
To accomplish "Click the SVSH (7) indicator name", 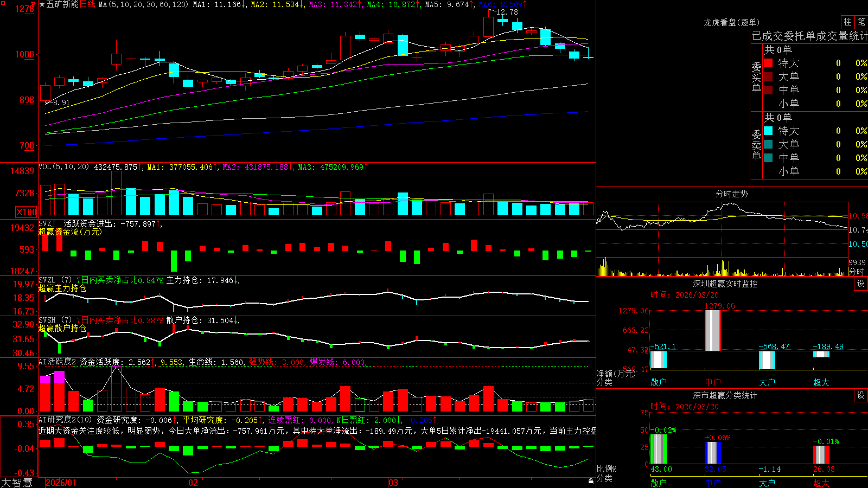I will coord(55,320).
